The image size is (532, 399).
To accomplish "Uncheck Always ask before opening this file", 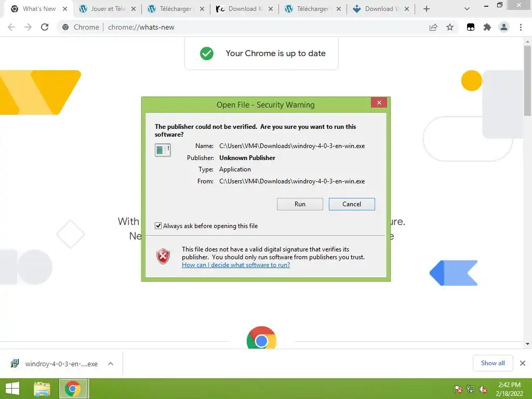I will pos(158,225).
